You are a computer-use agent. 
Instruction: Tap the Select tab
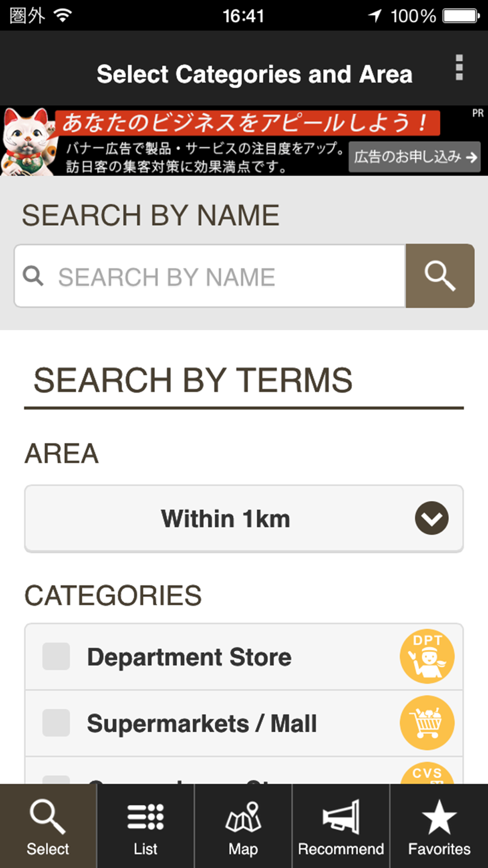click(x=48, y=826)
